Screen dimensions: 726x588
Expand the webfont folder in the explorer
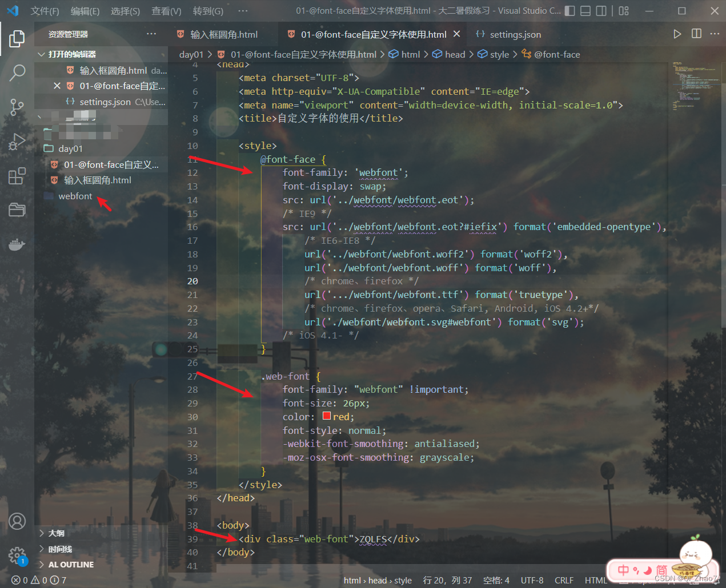(x=101, y=196)
